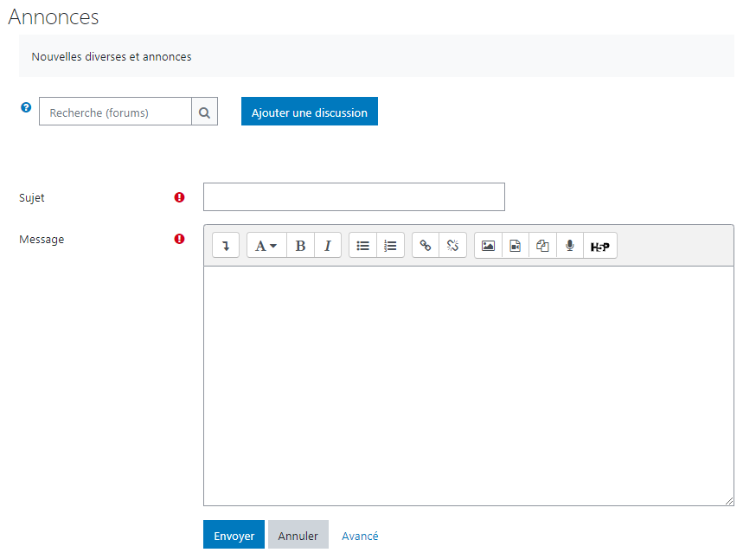Insert a hyperlink with link icon
756x559 pixels.
pos(426,246)
